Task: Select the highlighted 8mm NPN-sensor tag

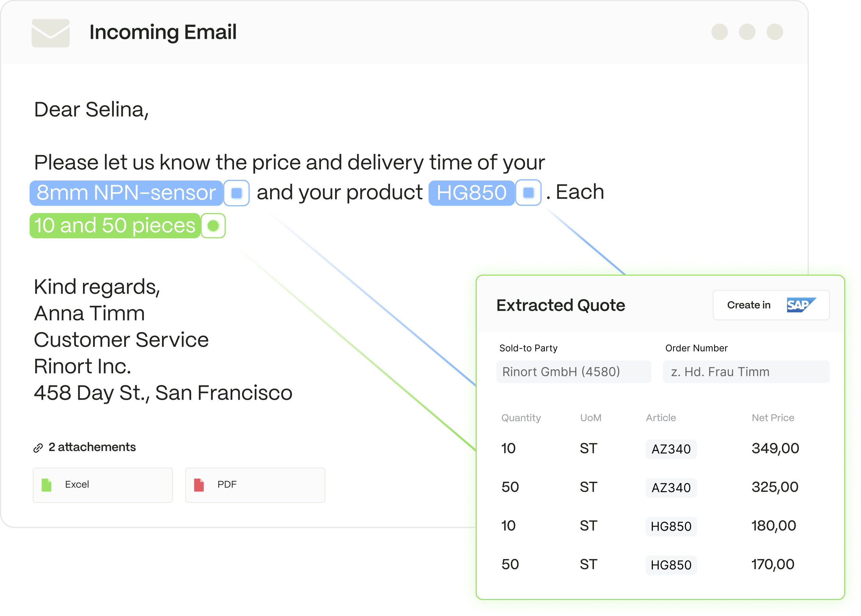Action: click(x=126, y=193)
